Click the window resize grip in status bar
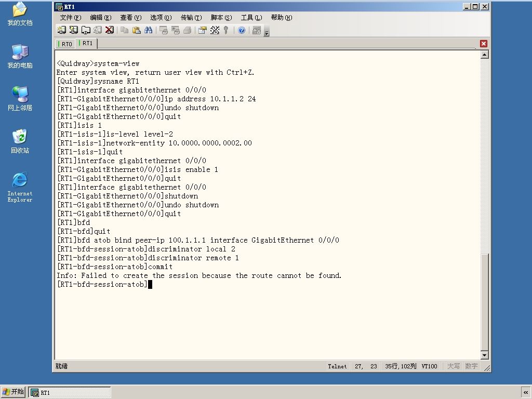This screenshot has width=532, height=399. tap(486, 368)
